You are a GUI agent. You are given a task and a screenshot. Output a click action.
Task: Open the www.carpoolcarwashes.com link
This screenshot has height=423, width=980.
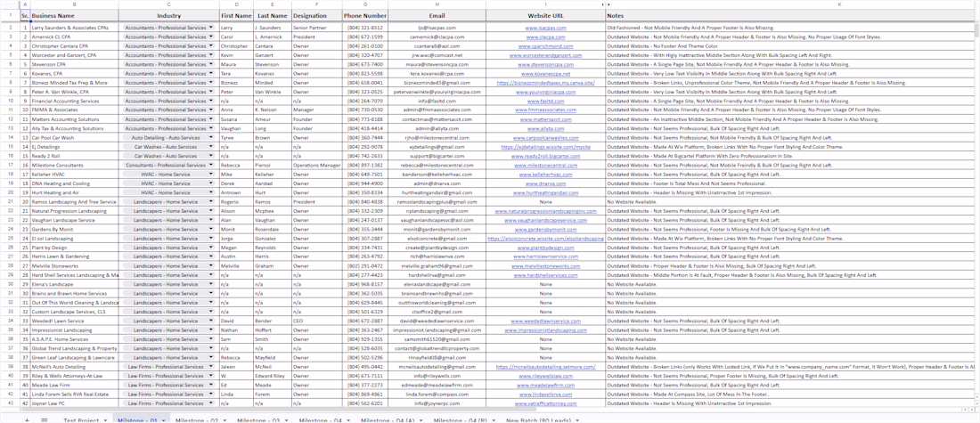coord(545,137)
